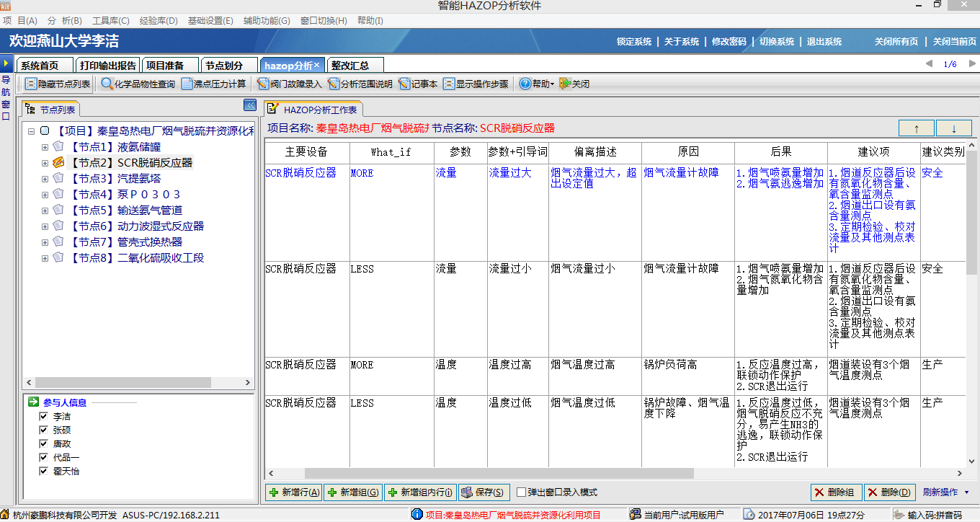Click the 参与人信息 green arrow icon
The width and height of the screenshot is (980, 522).
(x=33, y=402)
